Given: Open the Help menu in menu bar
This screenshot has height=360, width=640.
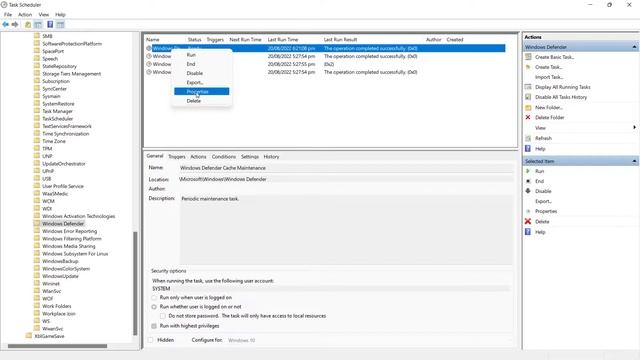Looking at the screenshot, I should click(x=60, y=14).
